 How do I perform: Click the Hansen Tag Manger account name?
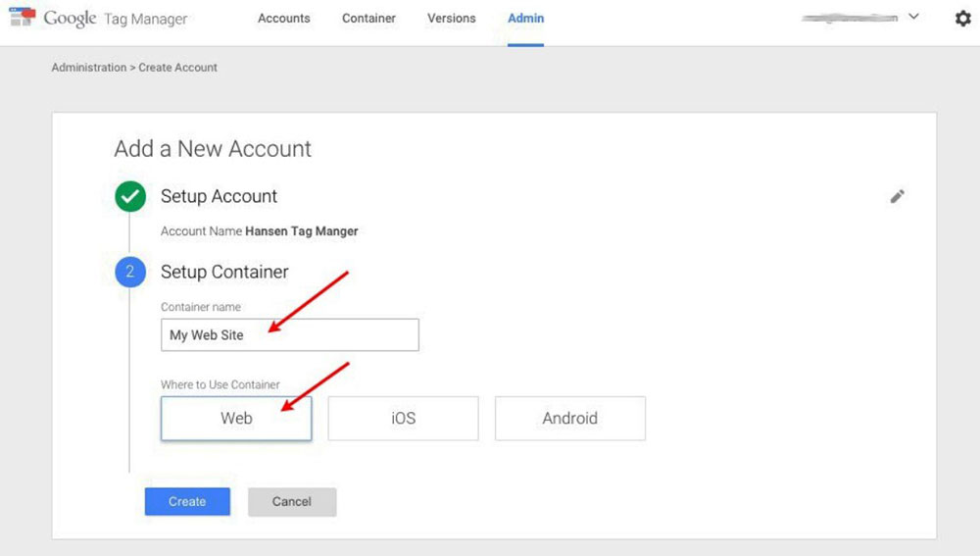coord(302,231)
